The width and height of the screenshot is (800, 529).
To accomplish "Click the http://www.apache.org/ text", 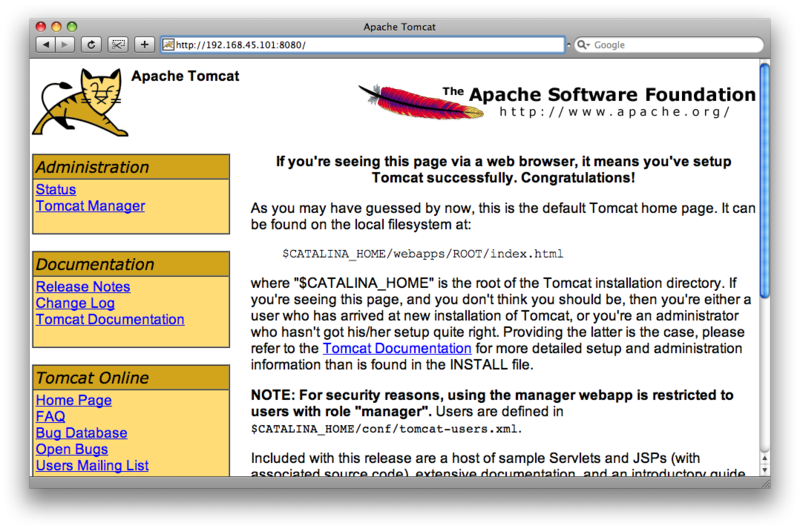I will tap(614, 112).
